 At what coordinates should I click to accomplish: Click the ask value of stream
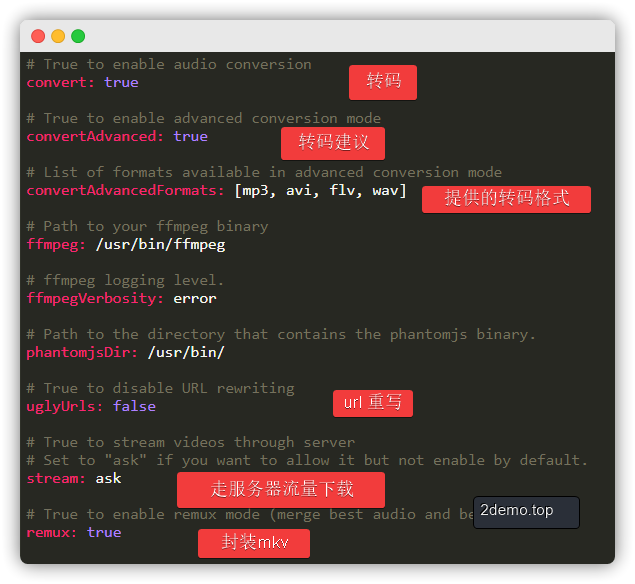(108, 478)
